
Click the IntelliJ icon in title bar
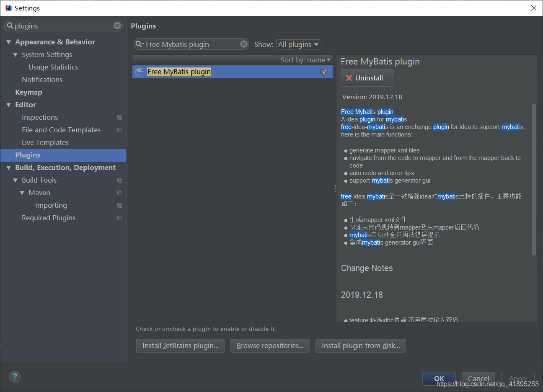8,8
